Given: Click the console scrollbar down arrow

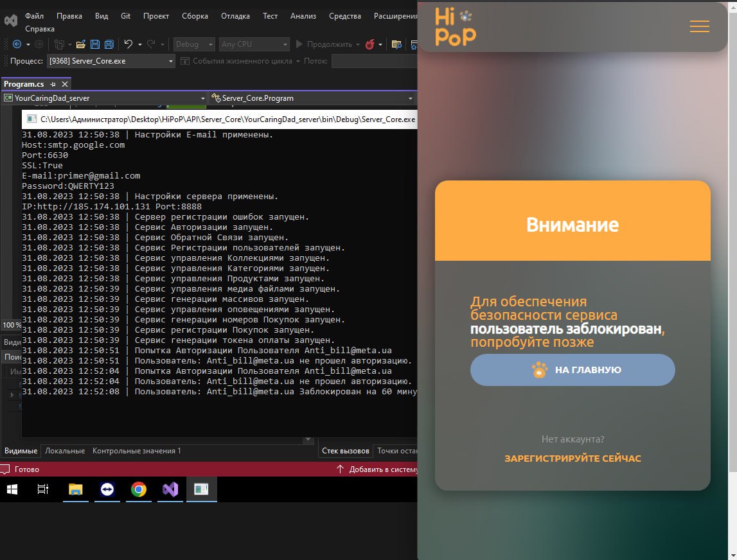Looking at the screenshot, I should pos(307,441).
